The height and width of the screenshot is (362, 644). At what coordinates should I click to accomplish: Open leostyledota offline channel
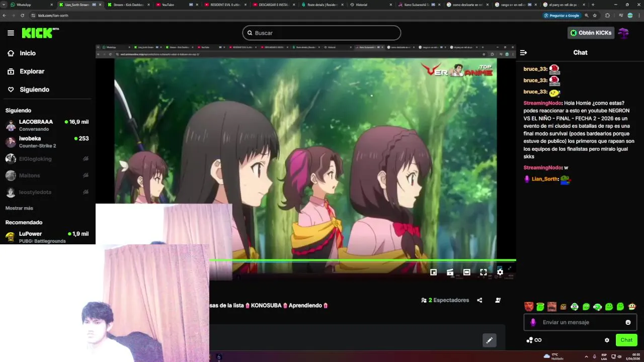tap(47, 192)
